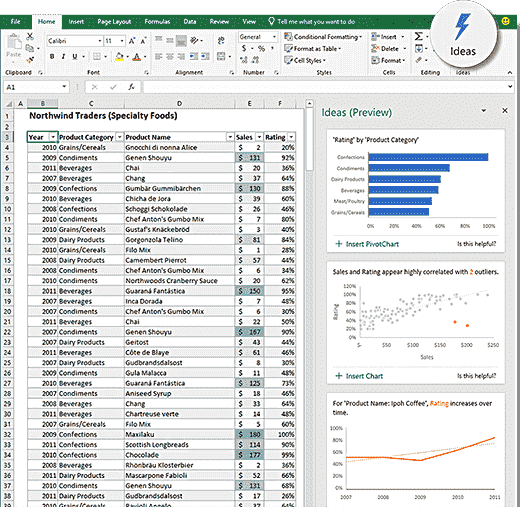Image resolution: width=520 pixels, height=507 pixels.
Task: Click Wrap Text icon
Action: click(221, 41)
